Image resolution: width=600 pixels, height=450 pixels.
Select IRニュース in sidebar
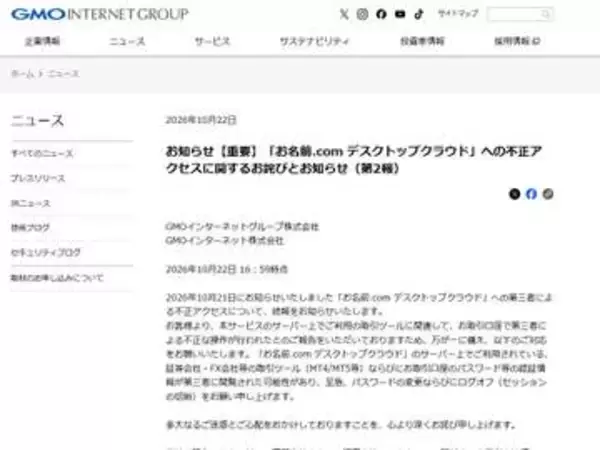[x=30, y=203]
